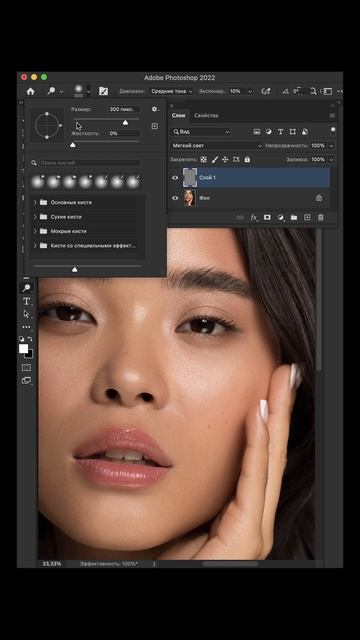
Task: Filter layers by shape layers icon
Action: click(x=293, y=132)
